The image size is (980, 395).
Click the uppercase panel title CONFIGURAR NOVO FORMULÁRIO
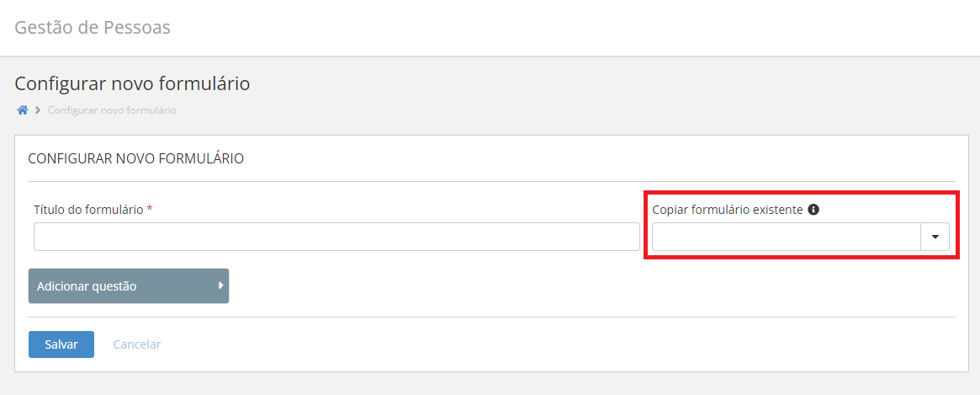tap(136, 158)
